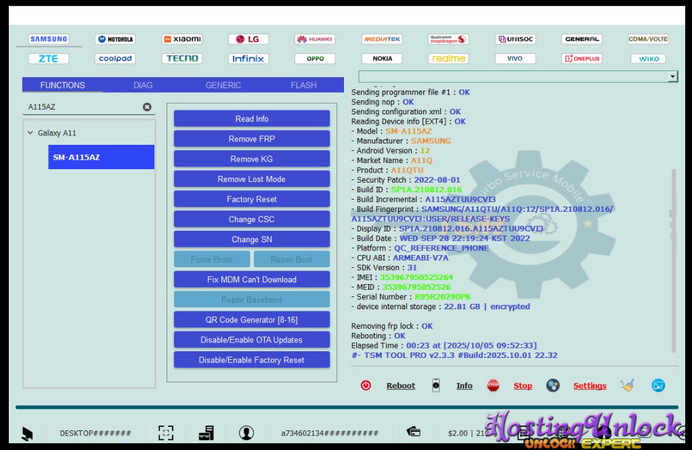Click inside the model search input field
692x450 pixels.
pyautogui.click(x=80, y=107)
